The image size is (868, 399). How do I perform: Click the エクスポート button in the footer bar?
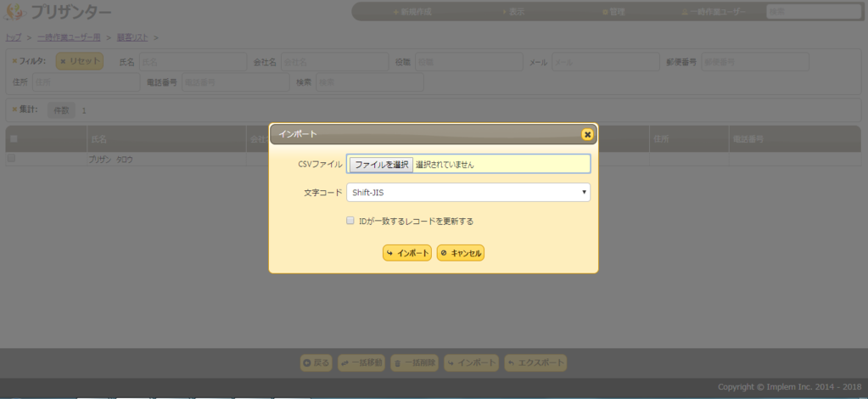(536, 363)
